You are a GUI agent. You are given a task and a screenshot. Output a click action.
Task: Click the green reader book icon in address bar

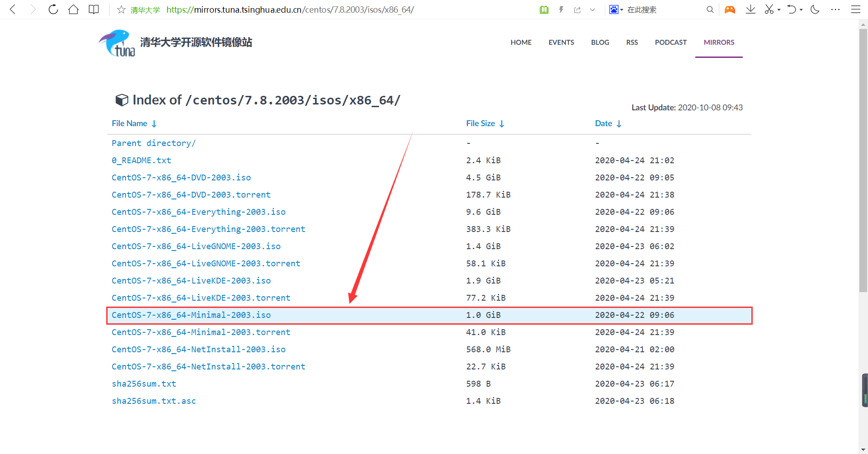click(544, 9)
